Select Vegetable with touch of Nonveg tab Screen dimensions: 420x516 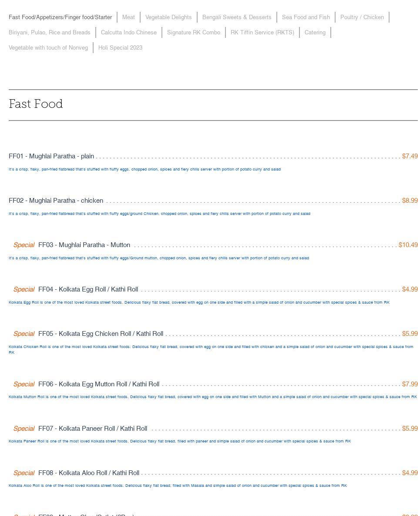tap(48, 48)
